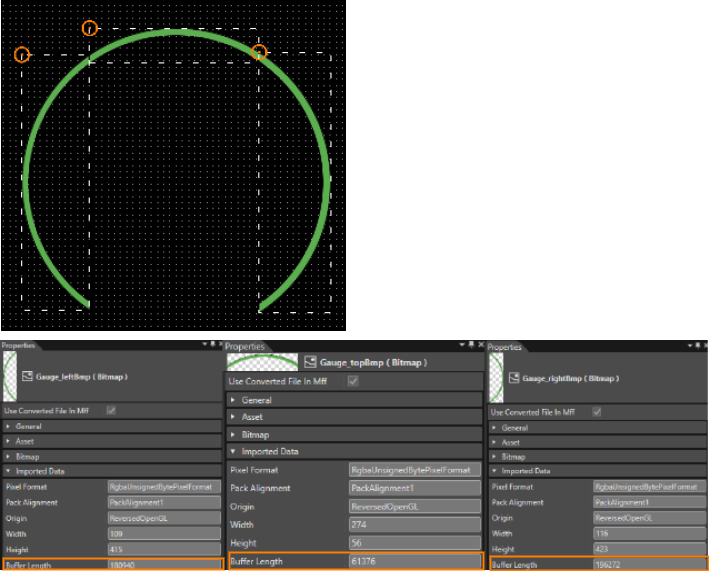Click Pixel Format field of Gauge_rightBmp

649,486
